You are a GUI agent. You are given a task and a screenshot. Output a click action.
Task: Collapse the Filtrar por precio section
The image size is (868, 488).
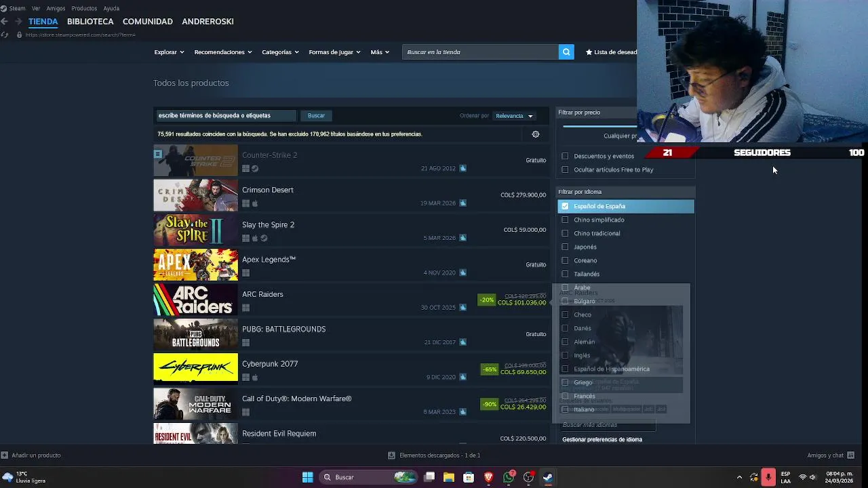point(597,113)
